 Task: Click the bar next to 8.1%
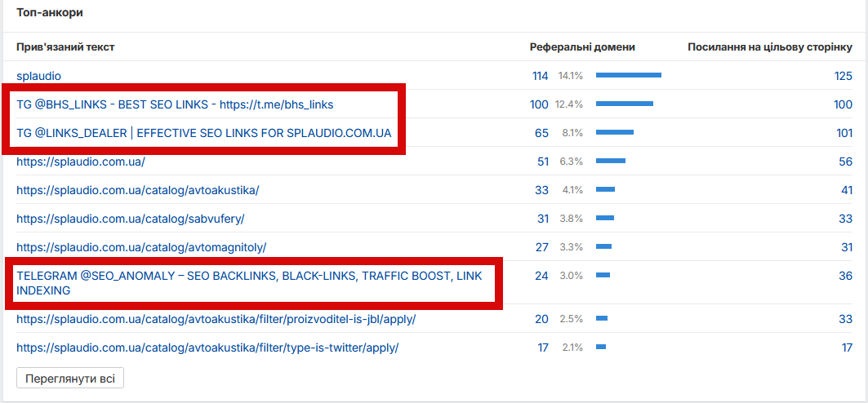point(615,133)
